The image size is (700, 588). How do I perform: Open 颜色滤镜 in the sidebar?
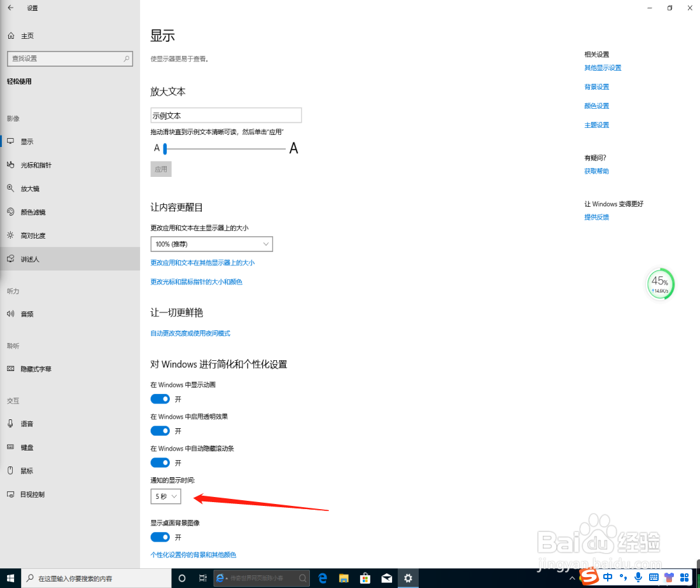70,212
